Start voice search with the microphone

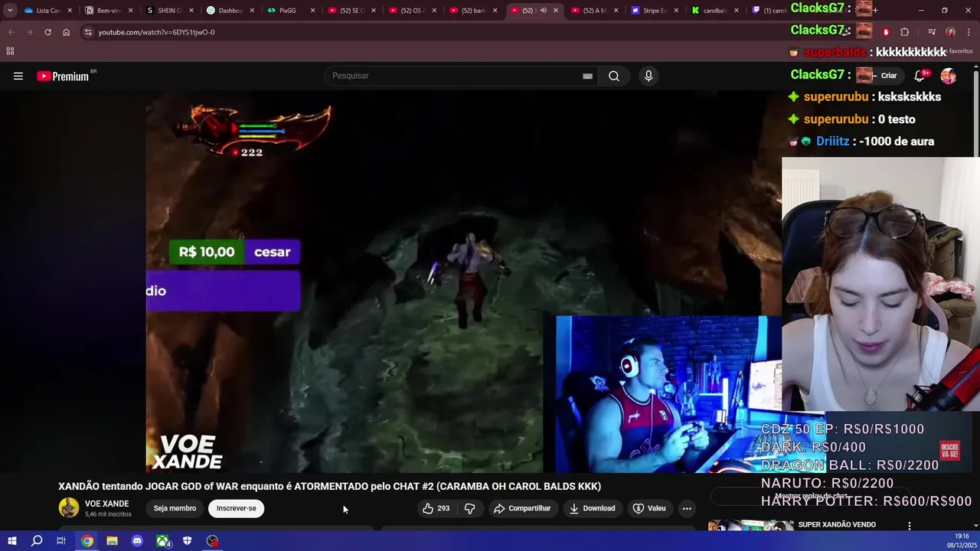(648, 76)
